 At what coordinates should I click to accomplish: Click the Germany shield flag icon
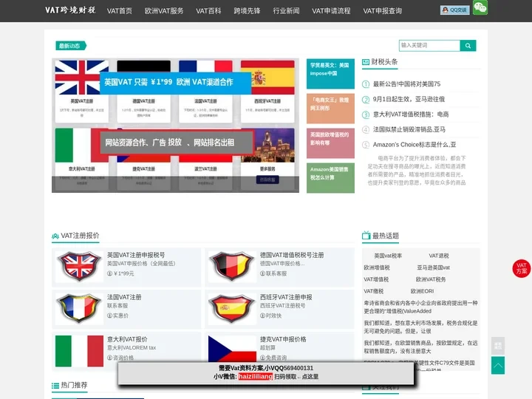point(232,266)
